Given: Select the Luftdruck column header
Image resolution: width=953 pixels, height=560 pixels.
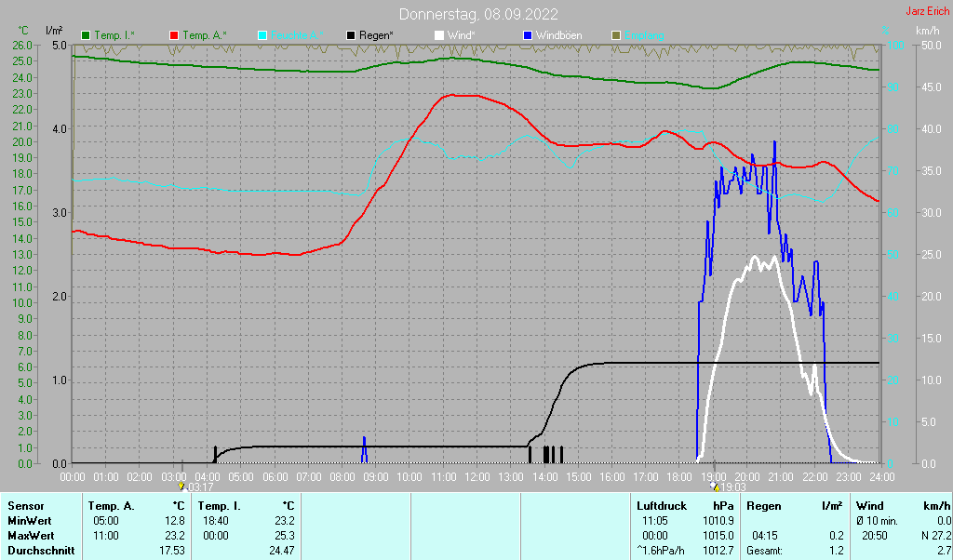Looking at the screenshot, I should 662,506.
